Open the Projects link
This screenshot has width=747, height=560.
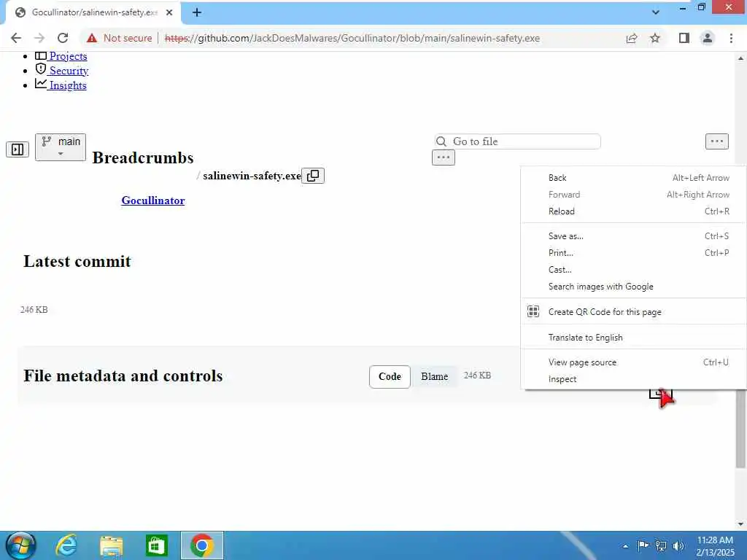(68, 56)
